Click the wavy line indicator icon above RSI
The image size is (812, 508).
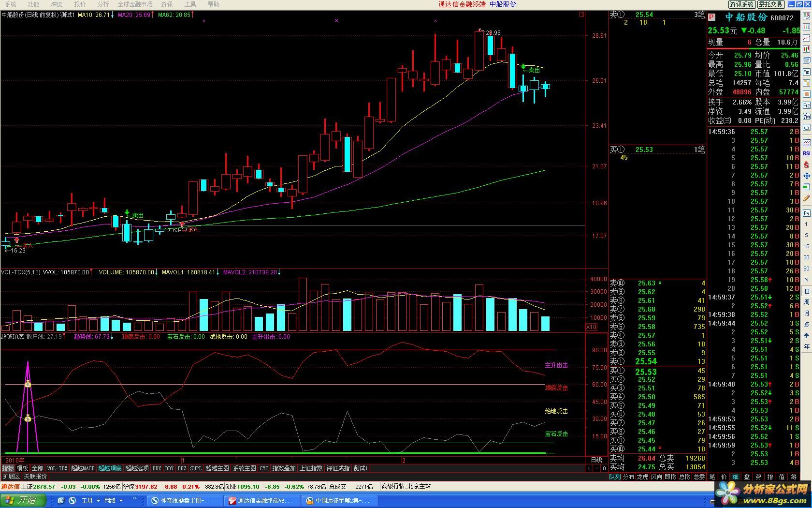(x=807, y=143)
